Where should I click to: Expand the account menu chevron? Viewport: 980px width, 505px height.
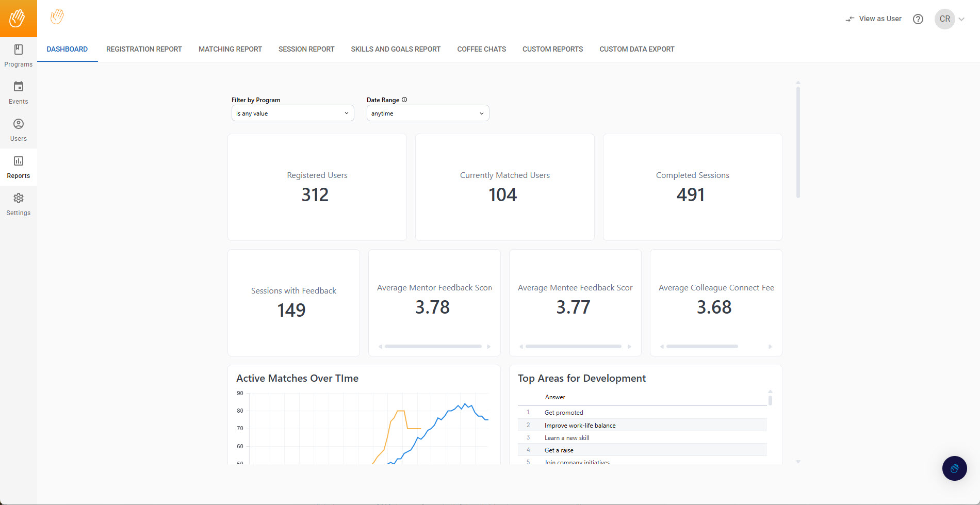(961, 19)
